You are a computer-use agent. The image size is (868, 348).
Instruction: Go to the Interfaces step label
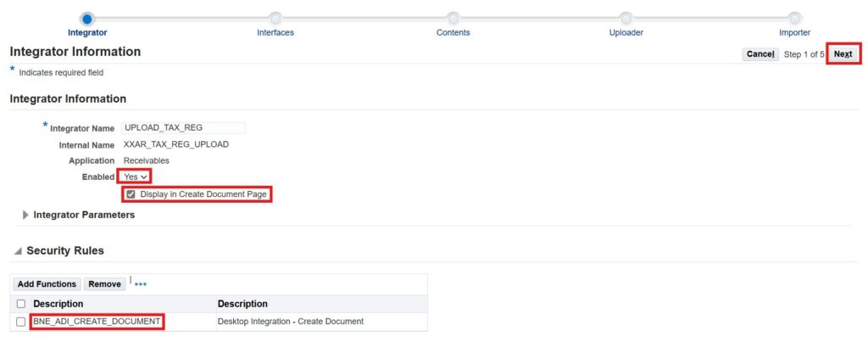click(275, 33)
